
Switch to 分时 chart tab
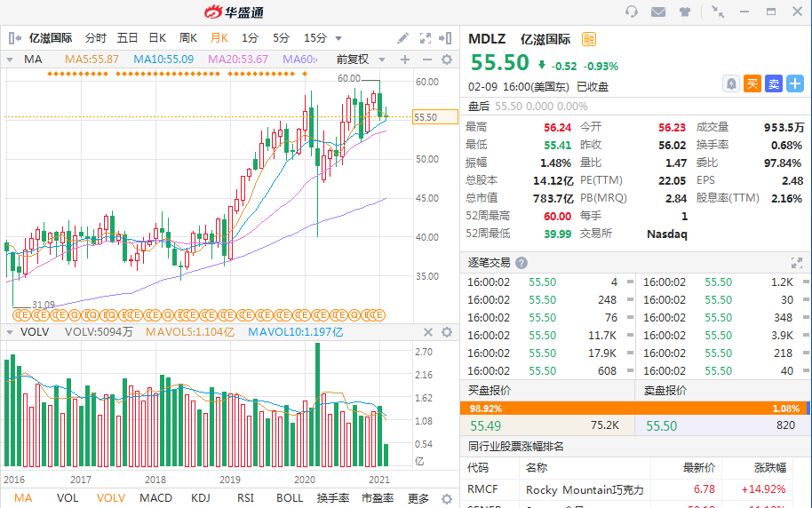(x=96, y=38)
